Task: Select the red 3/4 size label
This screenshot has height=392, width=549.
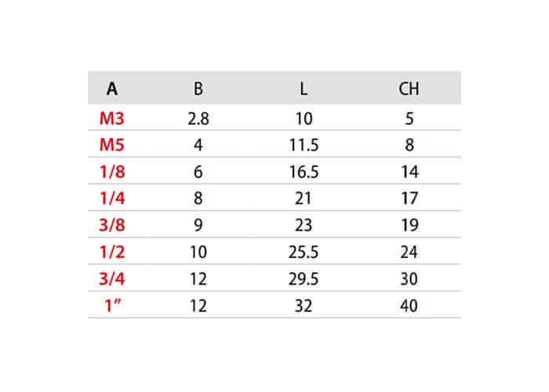Action: click(112, 279)
